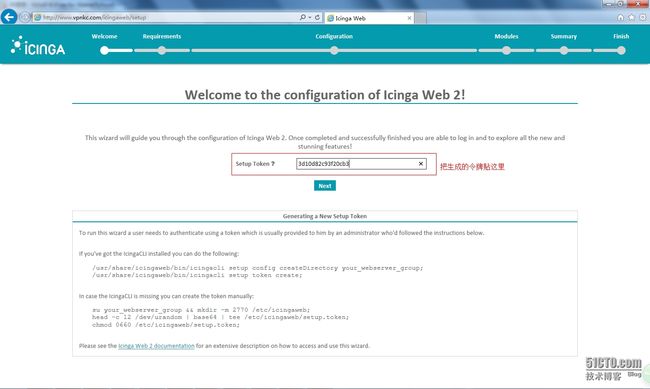Click the Configuration step marker

tap(334, 51)
